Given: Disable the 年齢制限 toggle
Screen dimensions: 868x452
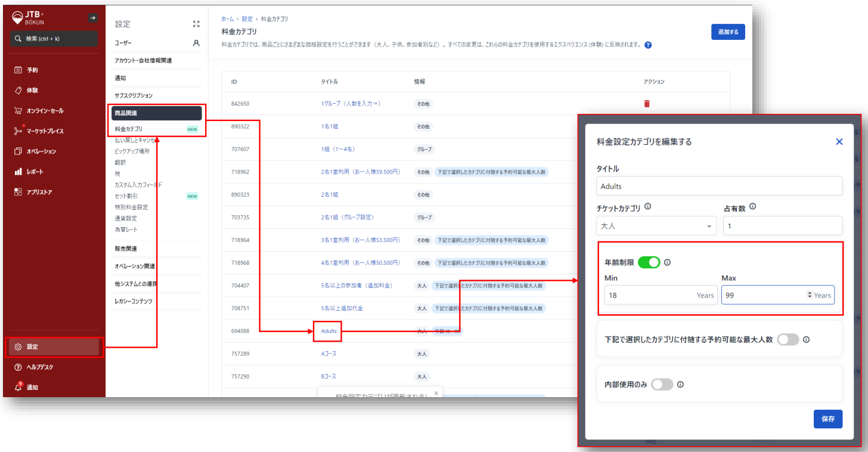Looking at the screenshot, I should (x=649, y=262).
